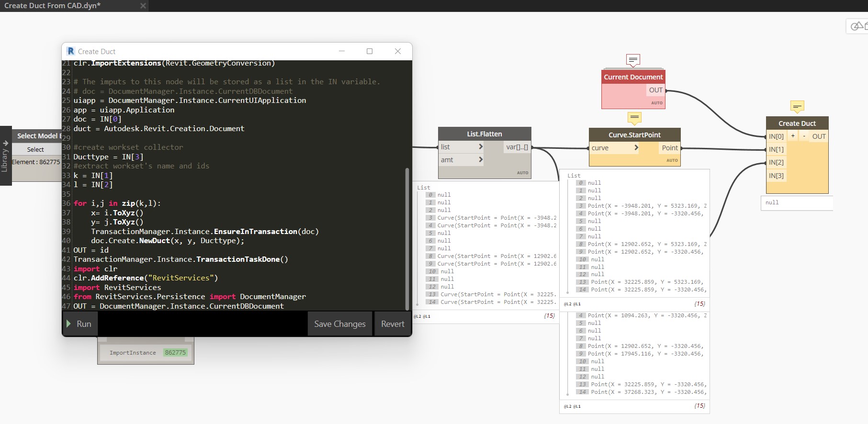The height and width of the screenshot is (424, 868).
Task: Open the list port chevron on List.Flatten
Action: click(x=481, y=147)
